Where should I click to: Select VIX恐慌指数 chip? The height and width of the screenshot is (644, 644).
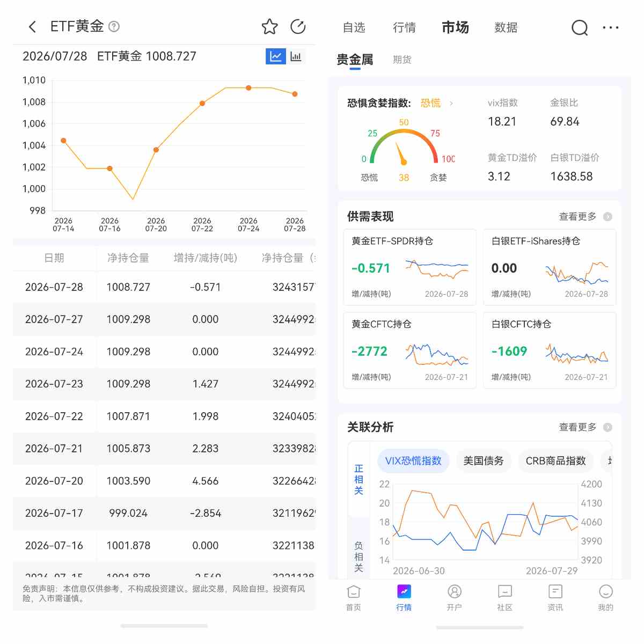click(x=413, y=460)
